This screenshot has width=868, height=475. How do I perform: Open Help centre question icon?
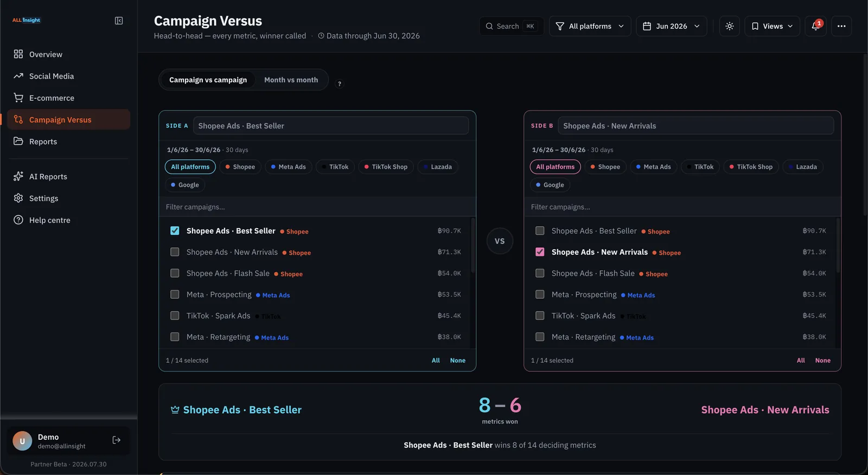pos(18,220)
